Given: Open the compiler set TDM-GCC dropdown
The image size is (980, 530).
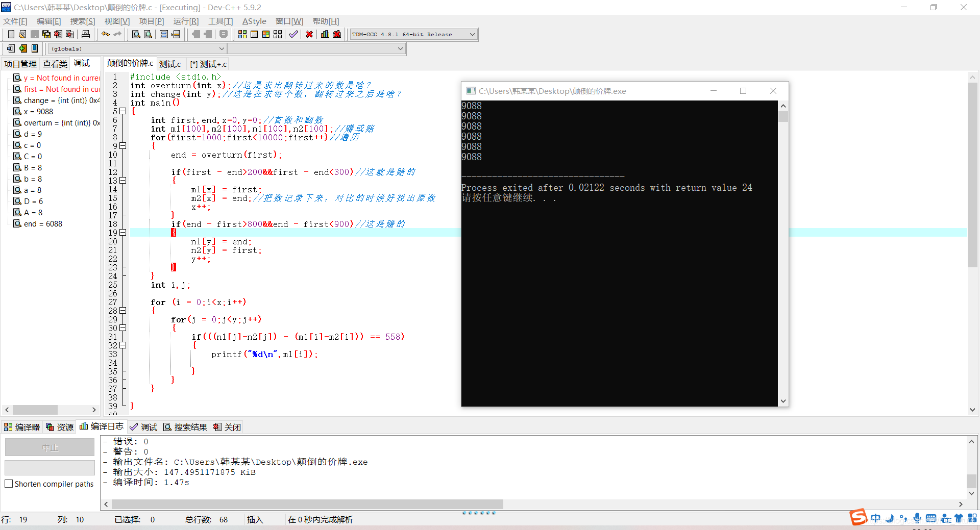Looking at the screenshot, I should pyautogui.click(x=413, y=34).
